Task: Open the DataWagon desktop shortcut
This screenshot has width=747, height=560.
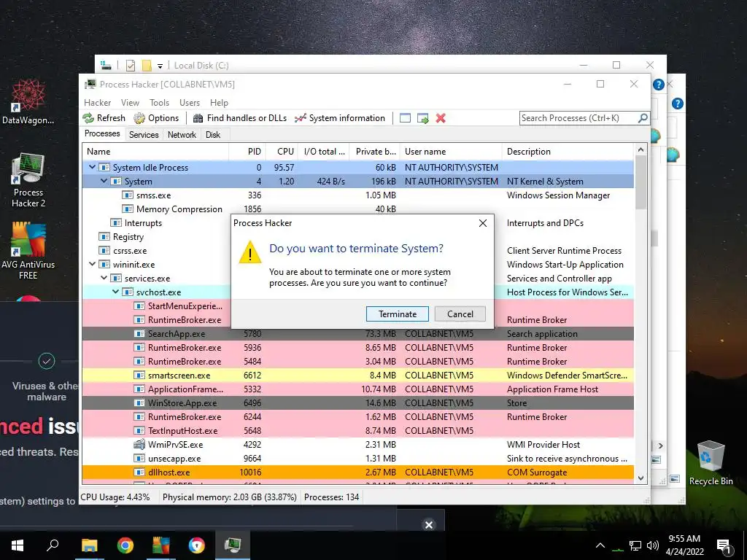Action: click(x=28, y=101)
